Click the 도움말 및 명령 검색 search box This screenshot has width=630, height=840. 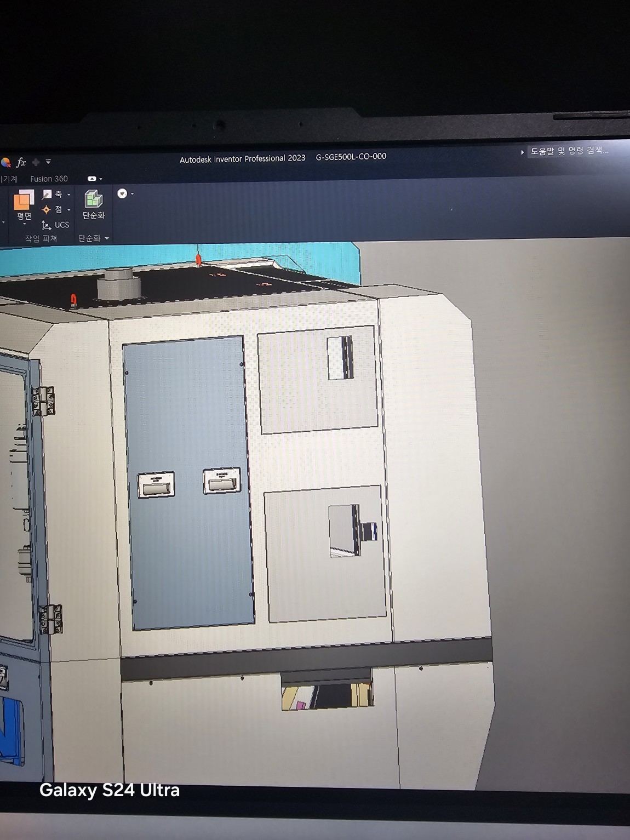[569, 151]
